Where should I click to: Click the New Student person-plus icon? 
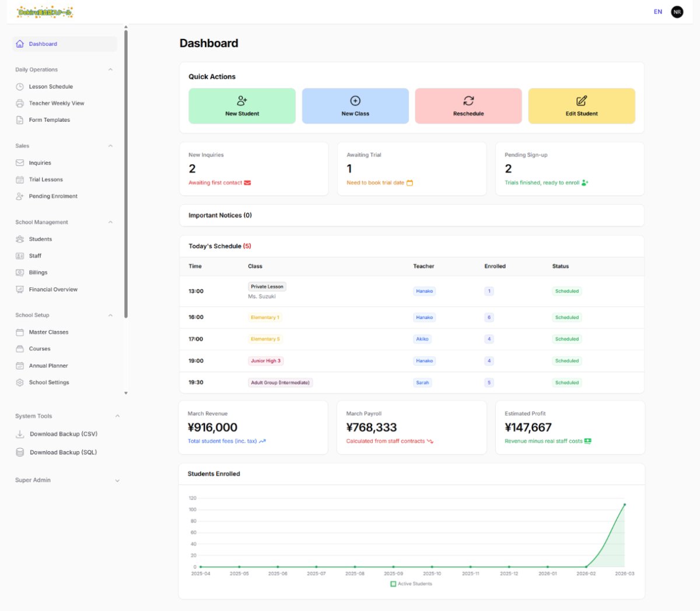pos(242,101)
